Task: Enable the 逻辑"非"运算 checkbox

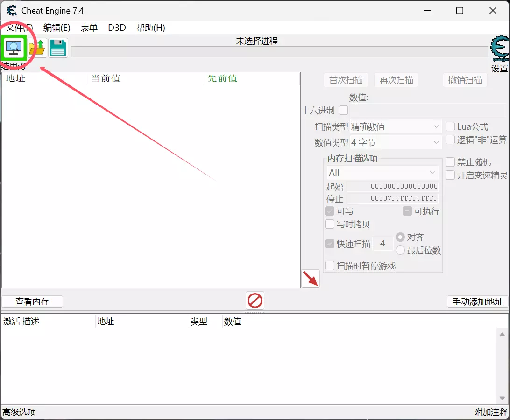Action: point(450,140)
